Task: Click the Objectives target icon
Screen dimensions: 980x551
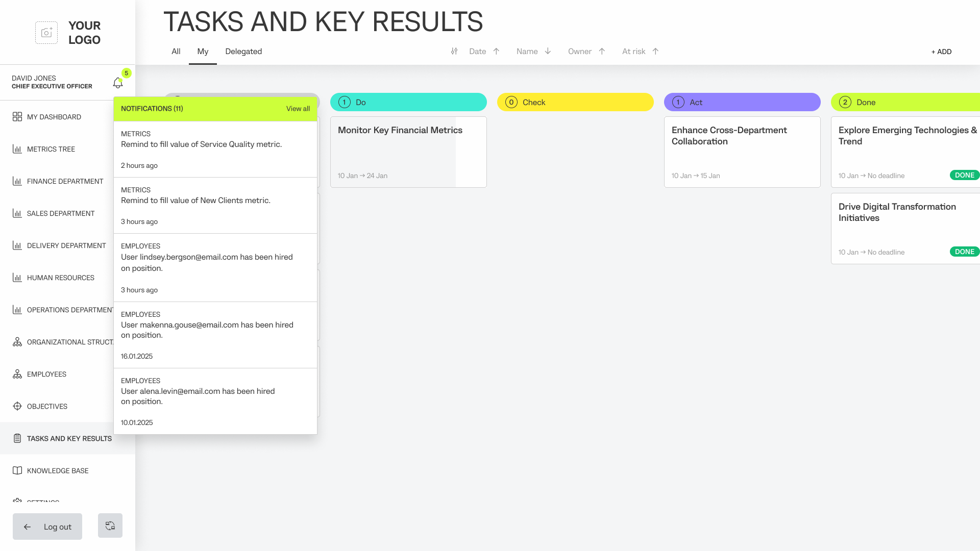Action: 17,406
